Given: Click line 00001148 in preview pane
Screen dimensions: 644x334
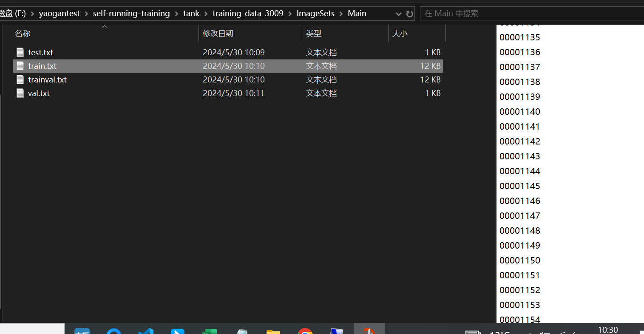Looking at the screenshot, I should click(520, 231).
